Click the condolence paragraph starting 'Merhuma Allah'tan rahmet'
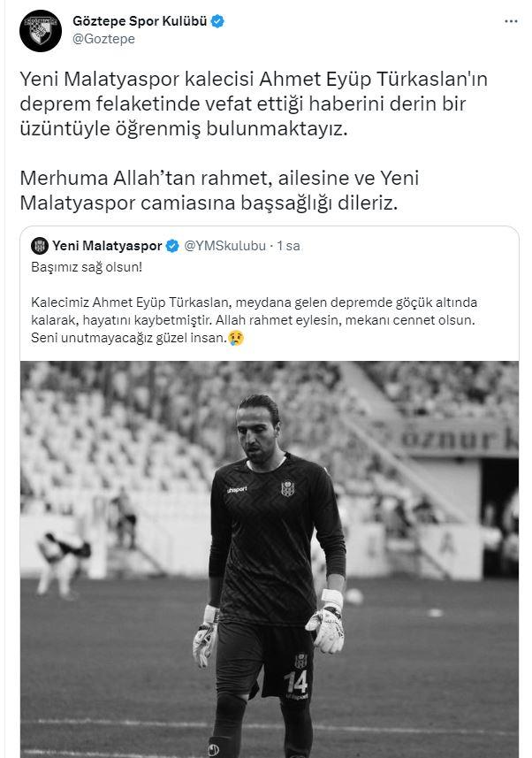532x758 pixels. click(x=219, y=190)
